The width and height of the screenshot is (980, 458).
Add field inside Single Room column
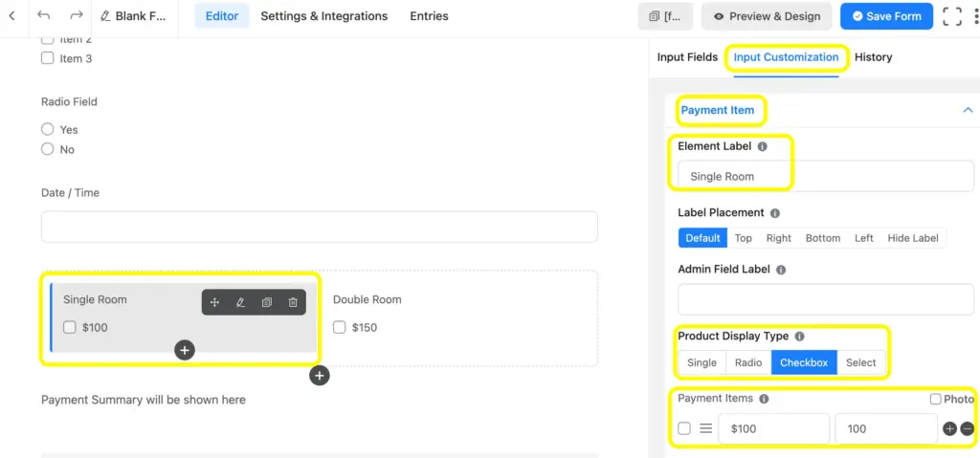coord(185,351)
